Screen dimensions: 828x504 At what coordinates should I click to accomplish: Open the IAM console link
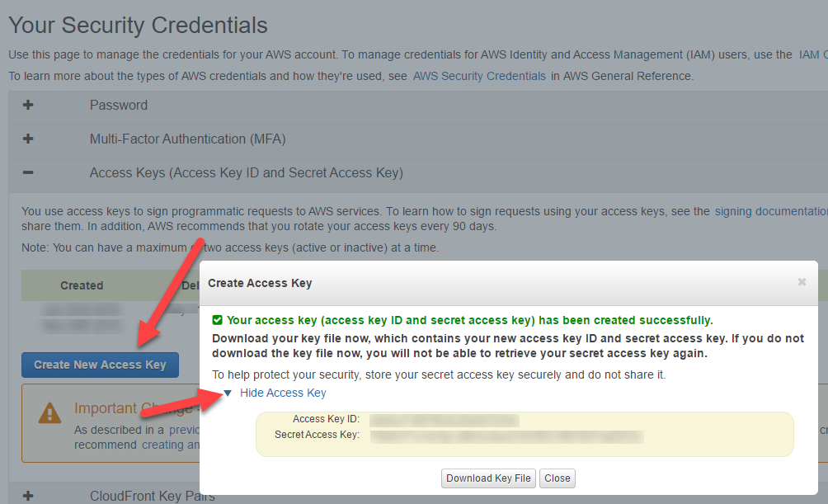[813, 55]
